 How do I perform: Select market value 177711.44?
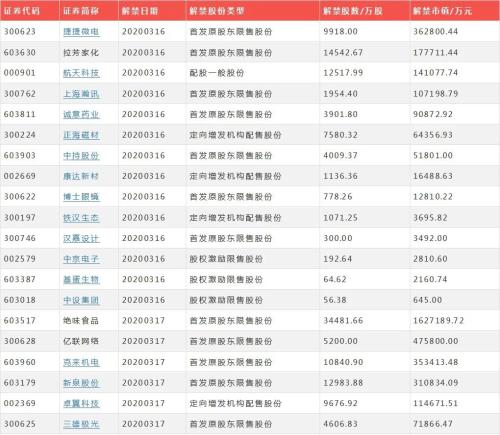coord(436,52)
